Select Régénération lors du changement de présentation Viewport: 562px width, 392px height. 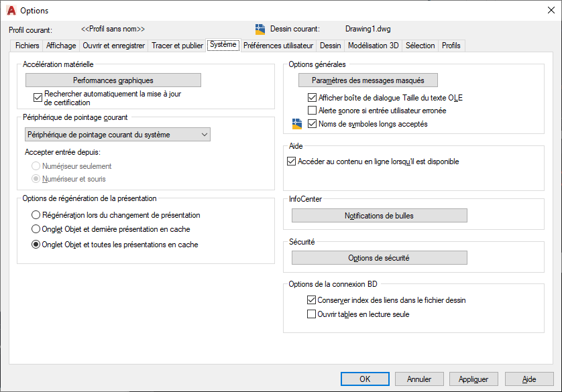click(x=36, y=215)
